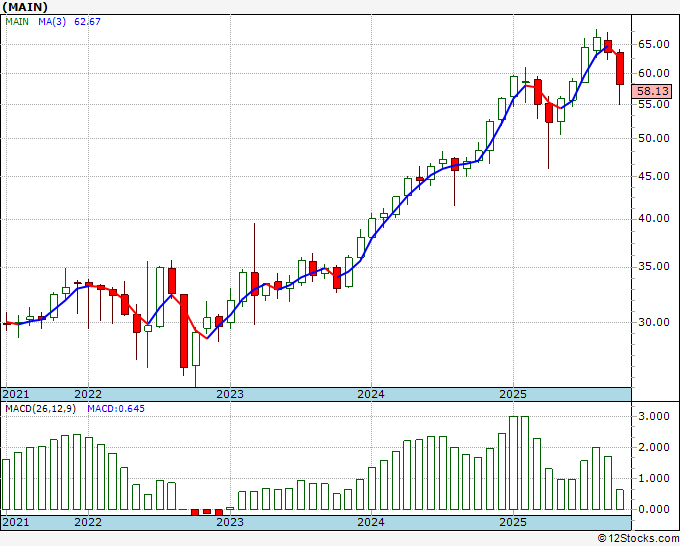
Task: Click the (MAIN) chart title
Action: [25, 7]
